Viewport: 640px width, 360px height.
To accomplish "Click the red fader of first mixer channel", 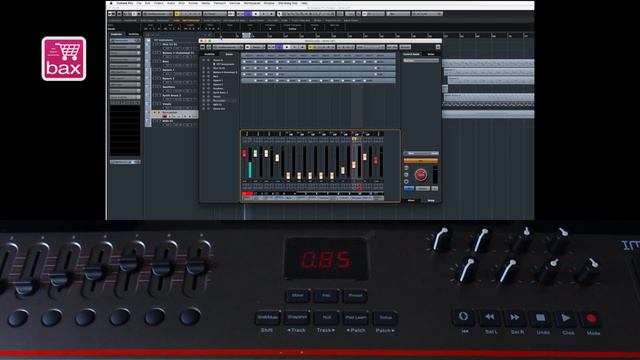I will (244, 153).
